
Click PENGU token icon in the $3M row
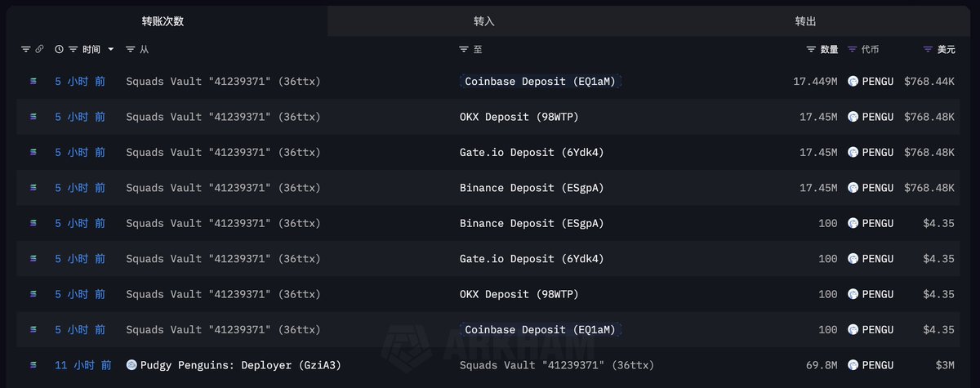point(853,365)
